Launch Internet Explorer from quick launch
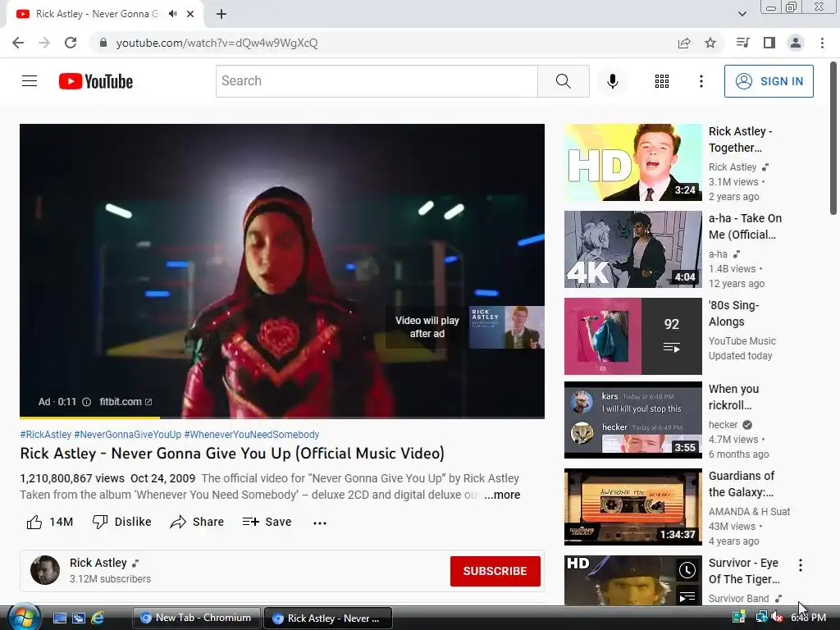Viewport: 840px width, 630px height. point(98,619)
